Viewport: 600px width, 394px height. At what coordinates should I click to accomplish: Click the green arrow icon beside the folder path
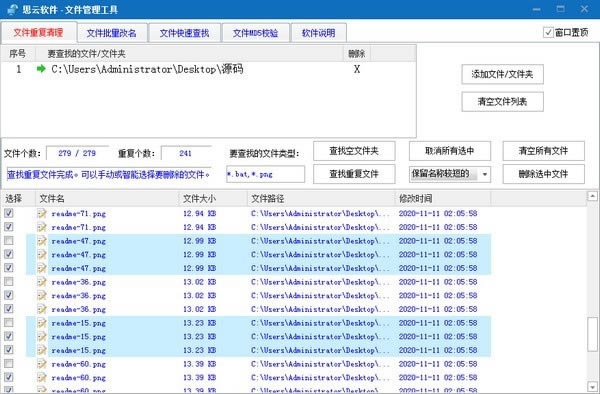(x=41, y=69)
